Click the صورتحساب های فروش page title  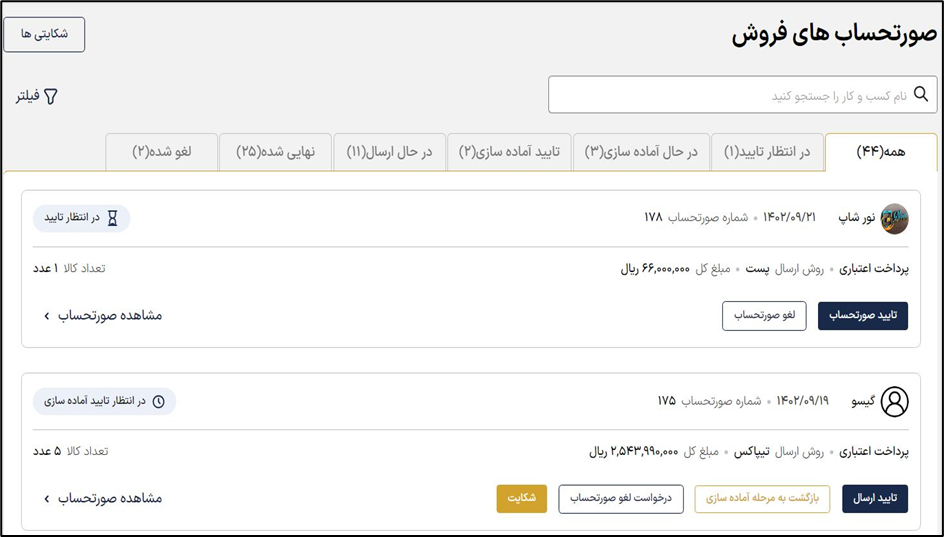pos(834,34)
